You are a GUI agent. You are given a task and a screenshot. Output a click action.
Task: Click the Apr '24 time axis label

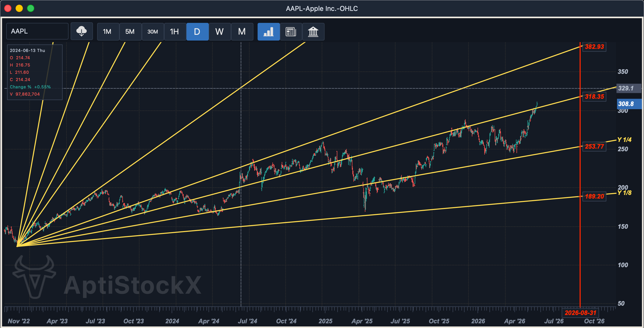click(x=209, y=321)
